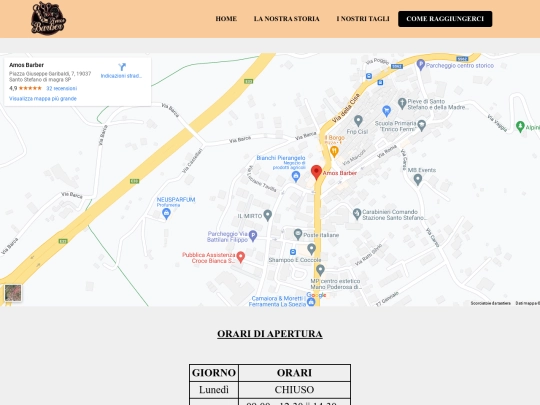The height and width of the screenshot is (405, 540).
Task: Select MP centro estetico marker
Action: (320, 270)
